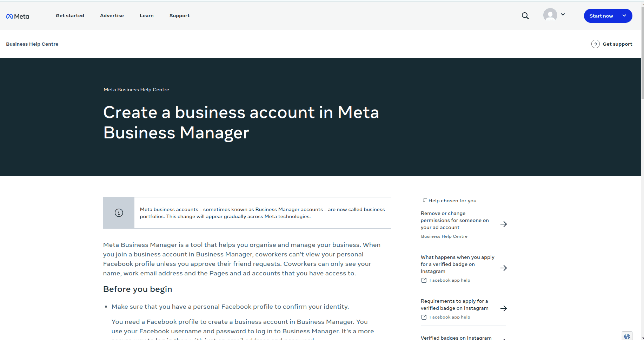Click arrow next to Remove or change permissions

(x=504, y=224)
